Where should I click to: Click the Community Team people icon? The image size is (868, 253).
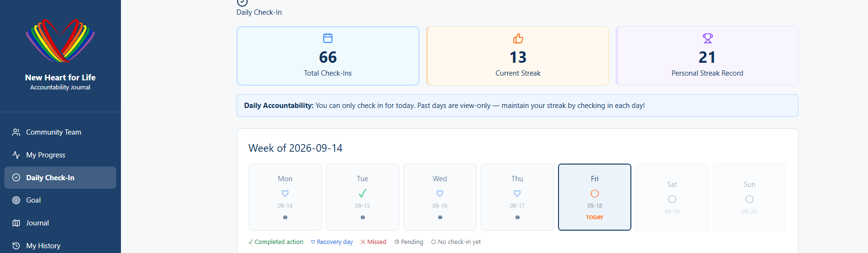(16, 132)
